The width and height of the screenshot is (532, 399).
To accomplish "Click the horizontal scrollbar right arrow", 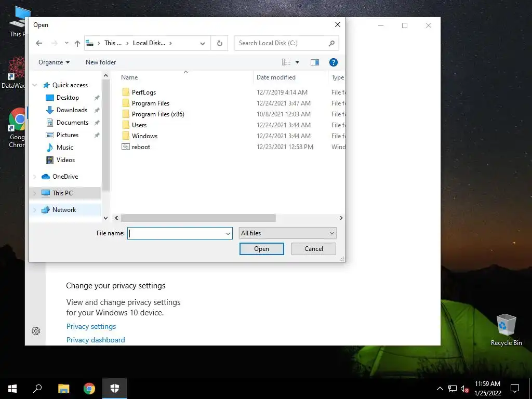I will [x=341, y=218].
